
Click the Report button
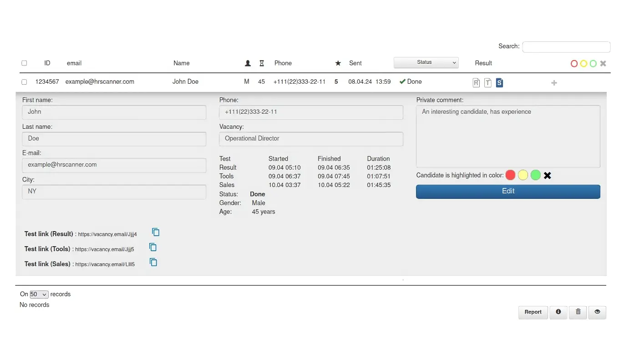(x=533, y=312)
